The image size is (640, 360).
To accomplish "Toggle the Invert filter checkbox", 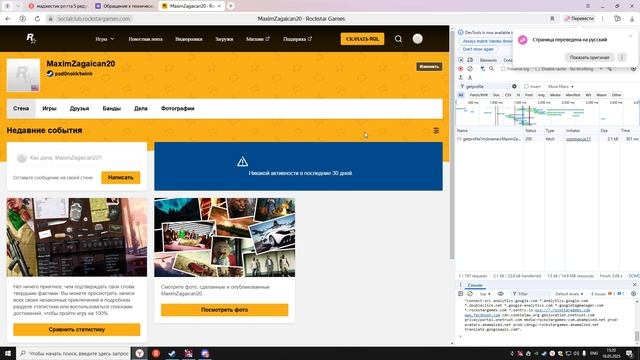I will 526,87.
